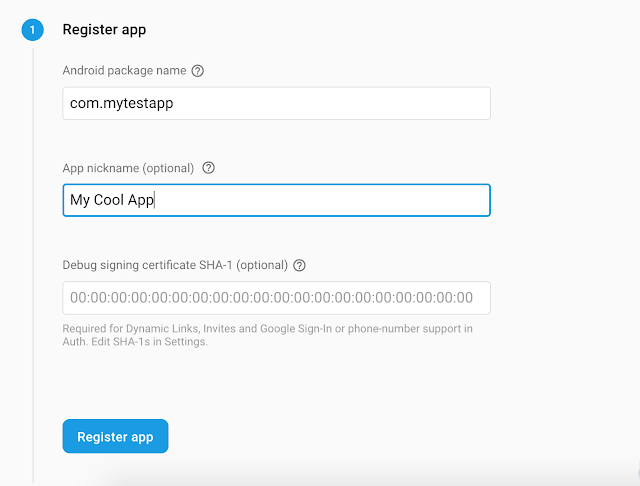Select the Debug signing certificate SHA-1 field
This screenshot has height=486, width=640.
[x=276, y=297]
